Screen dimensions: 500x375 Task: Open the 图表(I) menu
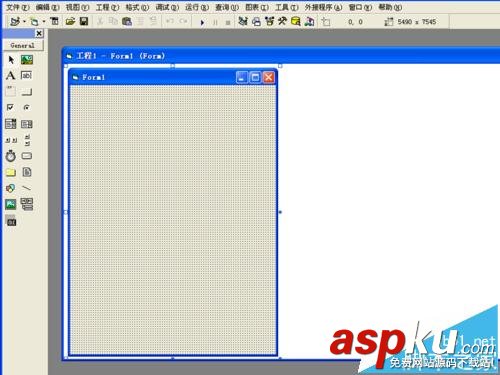pyautogui.click(x=257, y=7)
